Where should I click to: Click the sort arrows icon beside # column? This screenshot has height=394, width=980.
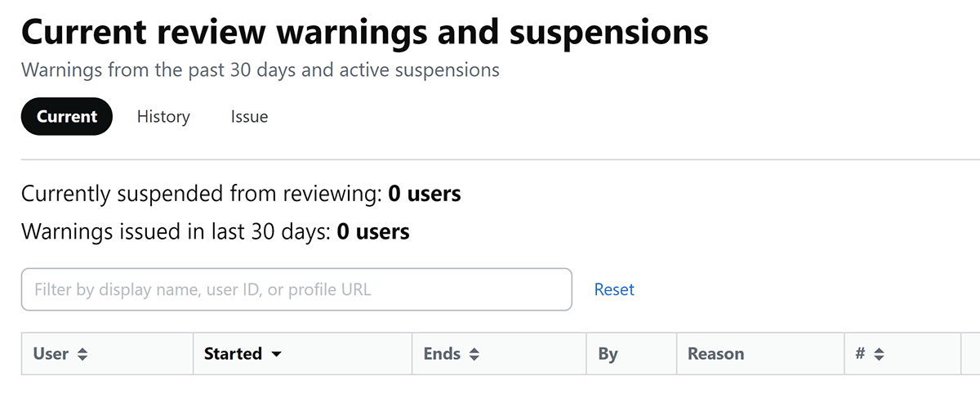(879, 355)
